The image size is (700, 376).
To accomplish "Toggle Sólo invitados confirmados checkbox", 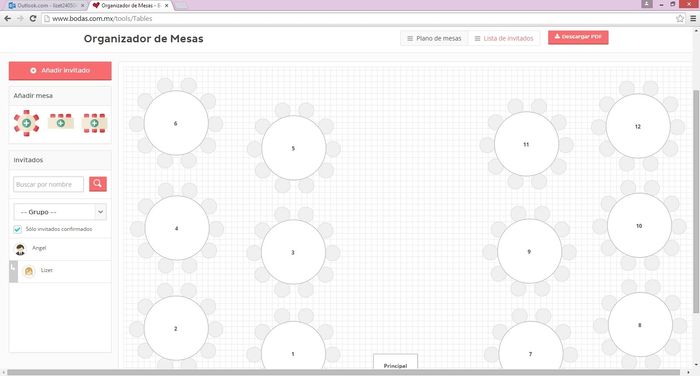I will (17, 229).
